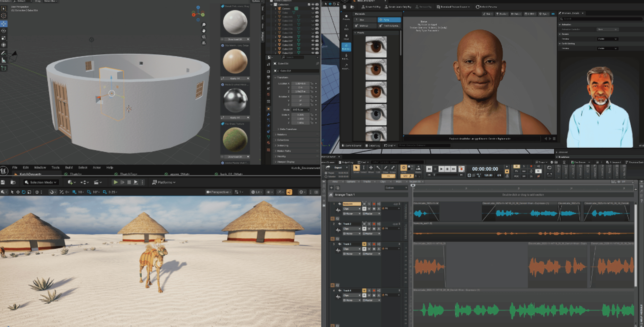Open the Platforms dropdown in Unreal toolbar
Image resolution: width=644 pixels, height=327 pixels.
tap(164, 183)
